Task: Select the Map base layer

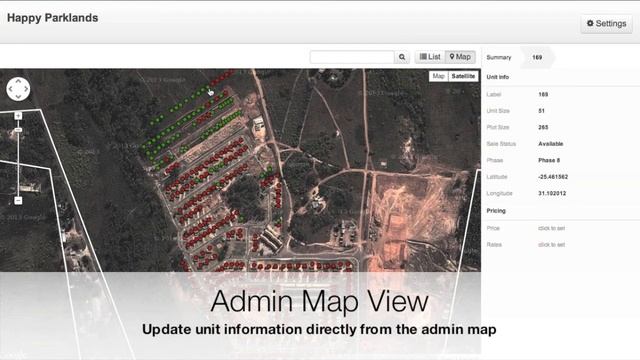Action: [x=438, y=76]
